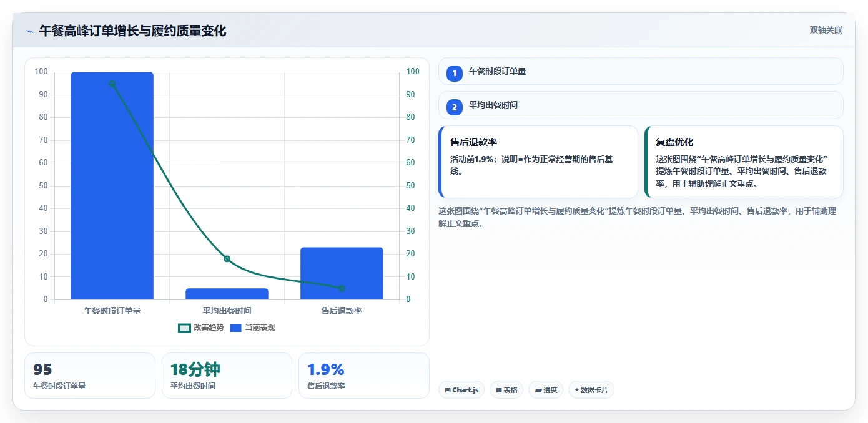This screenshot has height=423, width=868.
Task: Click the sparkle icon in the 数据卡片 tag
Action: click(x=576, y=390)
